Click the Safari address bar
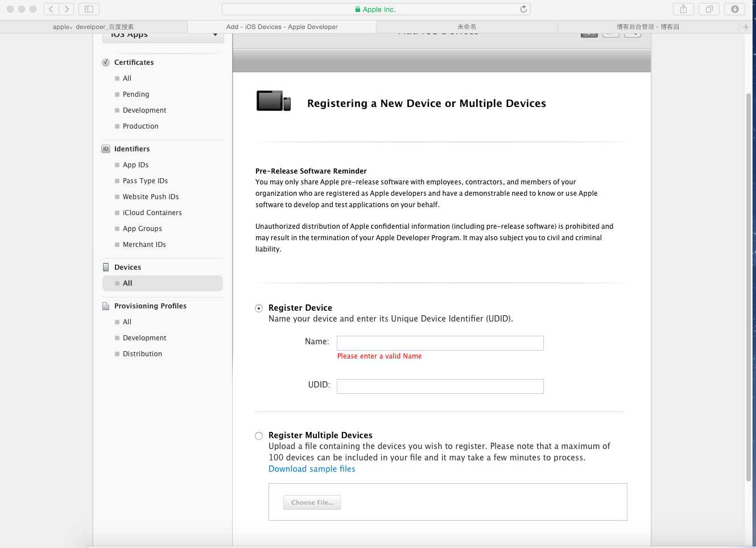756x548 pixels. [x=376, y=9]
